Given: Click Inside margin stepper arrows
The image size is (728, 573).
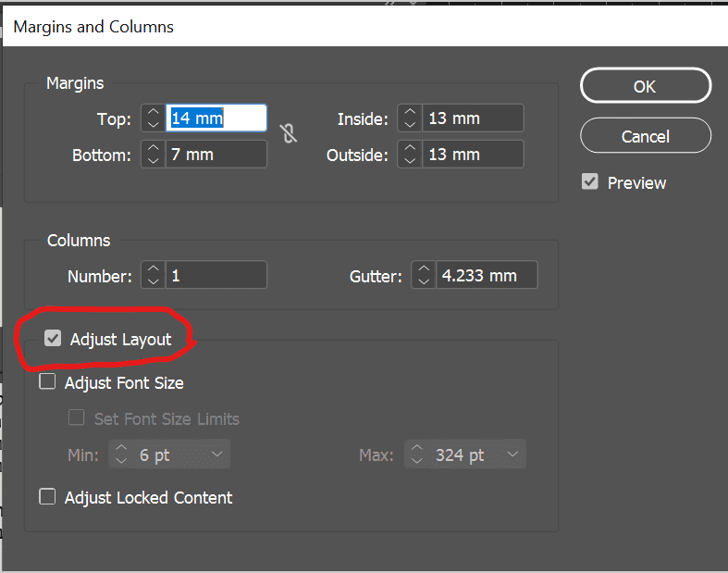Looking at the screenshot, I should click(x=410, y=118).
